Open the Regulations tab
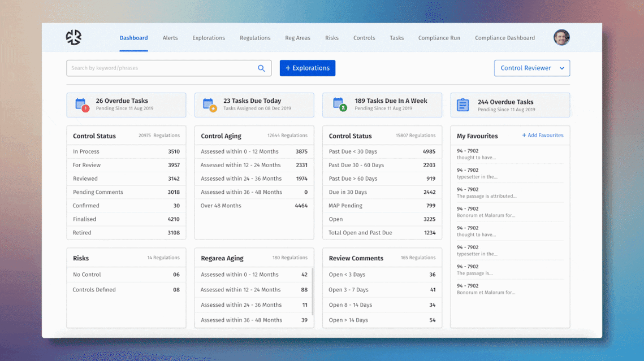 pyautogui.click(x=255, y=38)
